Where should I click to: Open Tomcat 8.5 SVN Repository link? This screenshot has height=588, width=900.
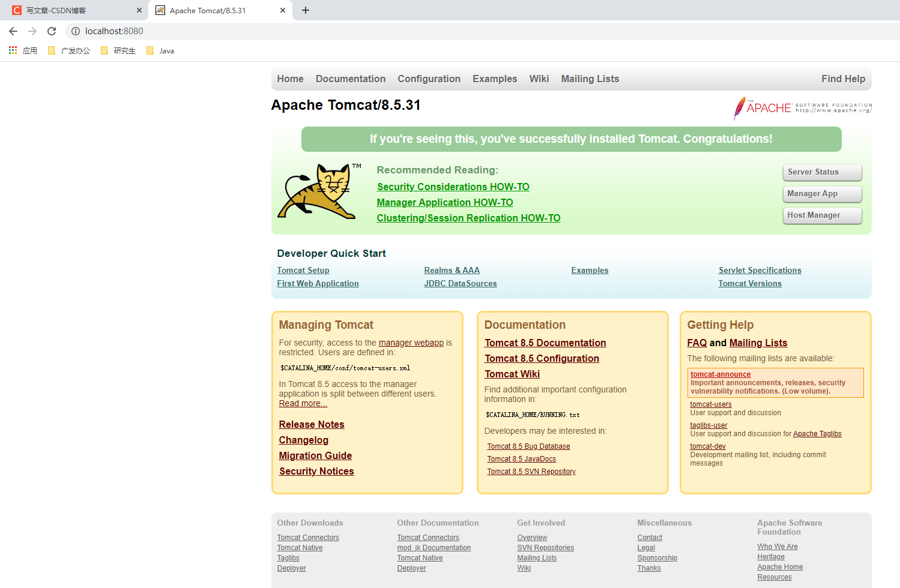531,472
